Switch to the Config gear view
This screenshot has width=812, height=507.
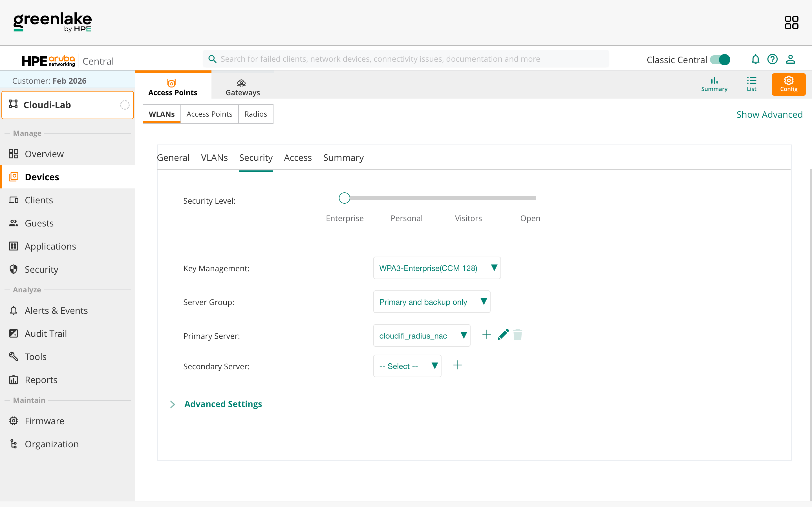tap(788, 84)
